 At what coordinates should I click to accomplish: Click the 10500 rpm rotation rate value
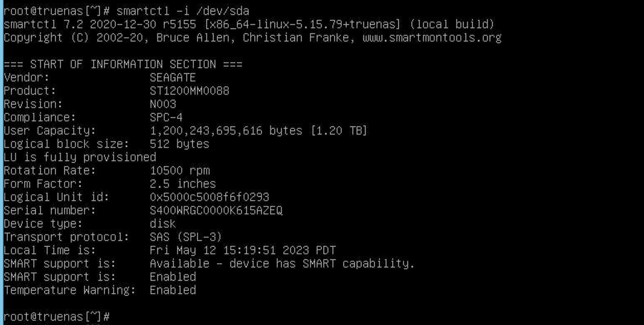179,171
